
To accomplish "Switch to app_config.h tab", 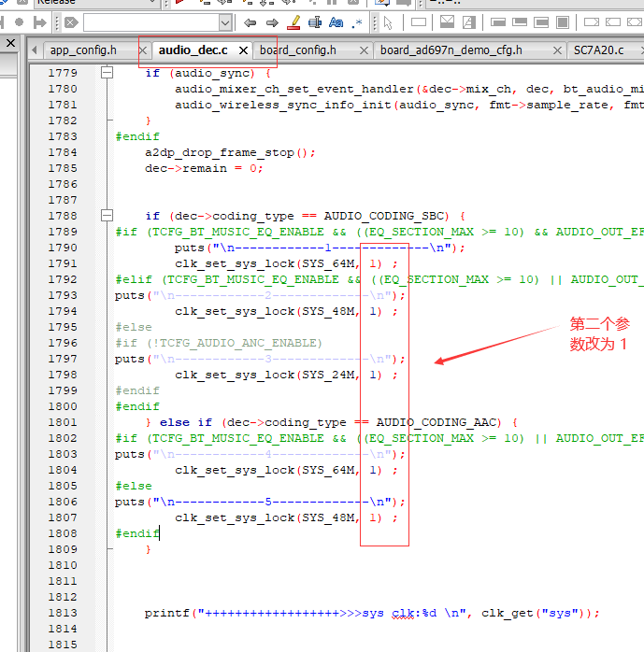I will click(x=83, y=50).
